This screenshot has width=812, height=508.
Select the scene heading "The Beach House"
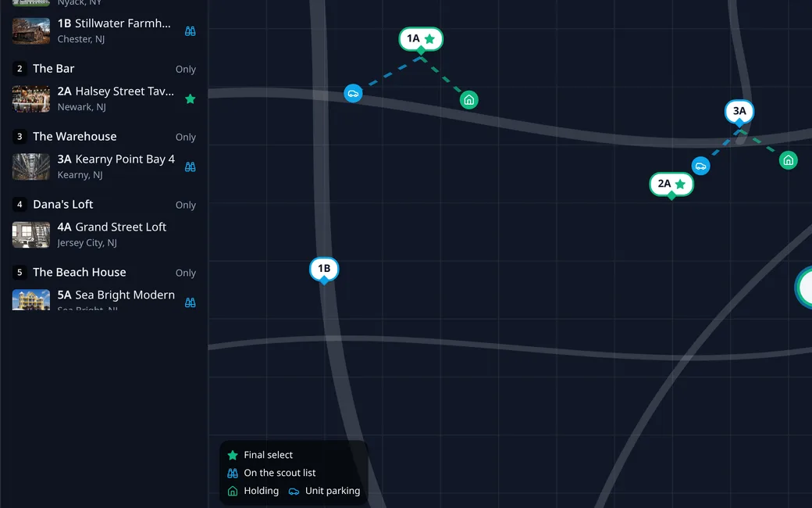79,272
